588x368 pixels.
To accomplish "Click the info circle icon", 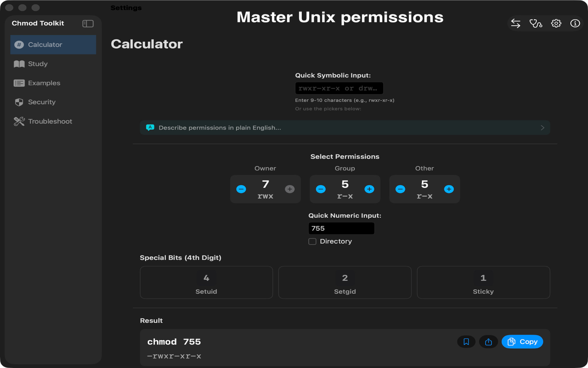I will pyautogui.click(x=575, y=23).
